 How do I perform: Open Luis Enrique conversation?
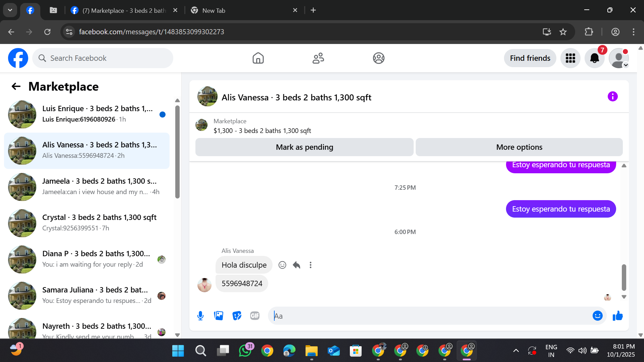click(87, 115)
